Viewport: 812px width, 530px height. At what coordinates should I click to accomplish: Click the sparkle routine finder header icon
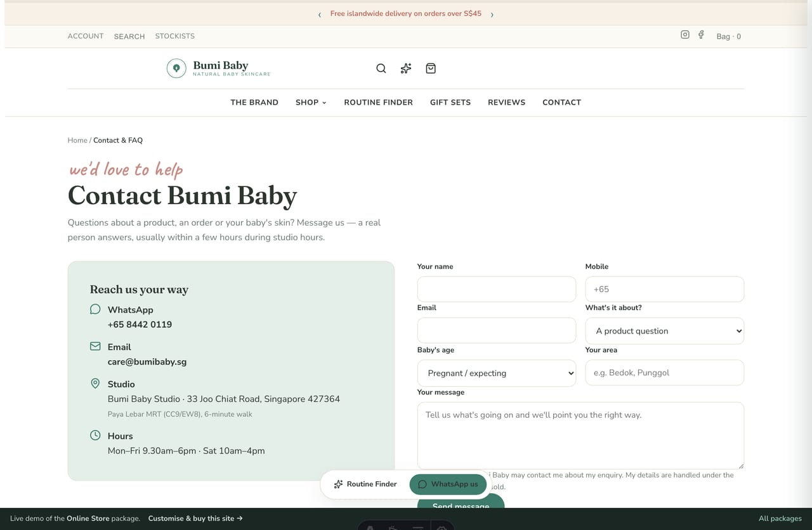[x=406, y=68]
